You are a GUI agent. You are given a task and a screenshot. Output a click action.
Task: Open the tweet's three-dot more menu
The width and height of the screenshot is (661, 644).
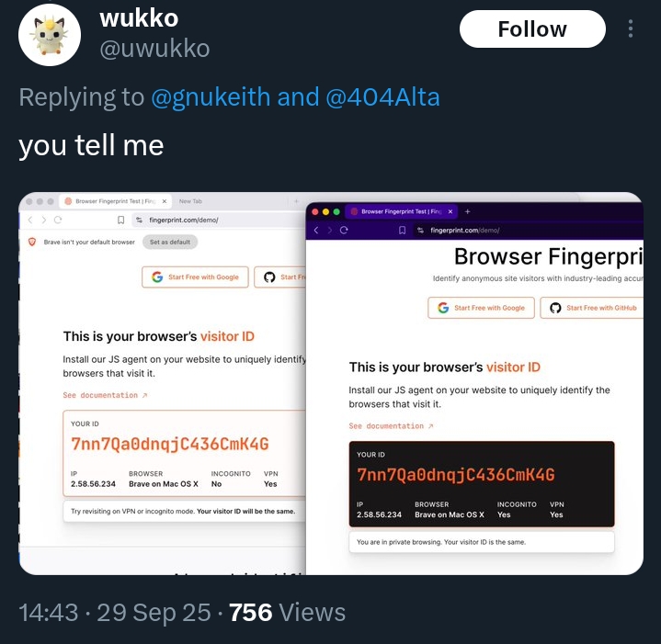(x=631, y=28)
